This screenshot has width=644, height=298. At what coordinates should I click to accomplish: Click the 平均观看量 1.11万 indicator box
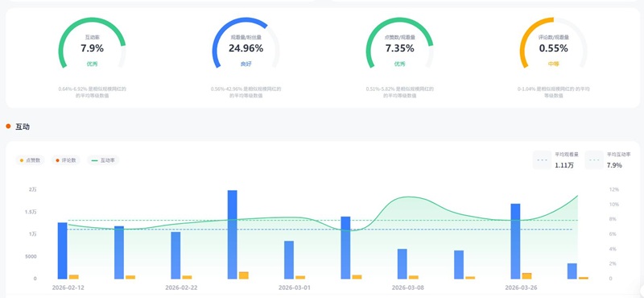click(x=556, y=160)
